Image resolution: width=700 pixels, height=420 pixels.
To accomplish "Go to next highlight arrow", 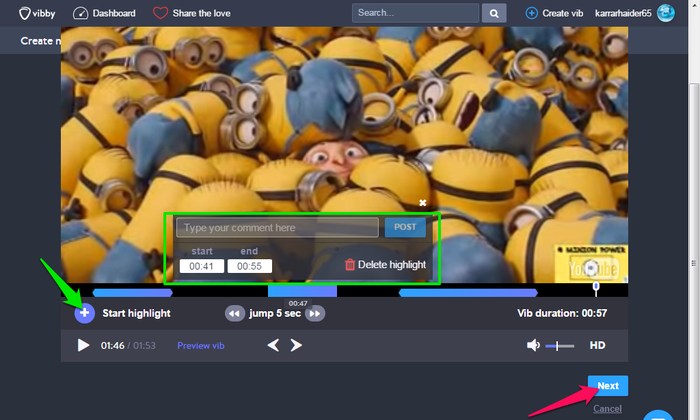I will (x=296, y=345).
